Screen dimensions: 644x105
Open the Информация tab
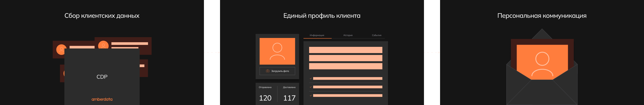(317, 35)
